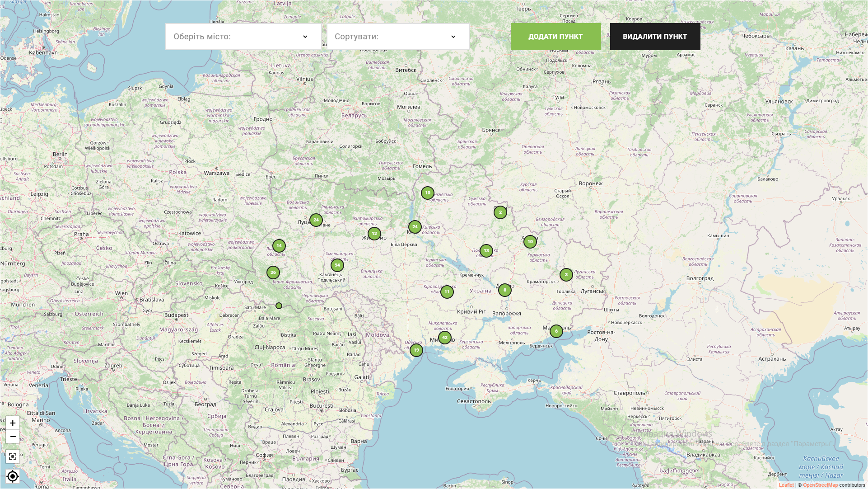Image resolution: width=868 pixels, height=489 pixels.
Task: Click the marker labeled 24 near Kyiv
Action: [415, 226]
